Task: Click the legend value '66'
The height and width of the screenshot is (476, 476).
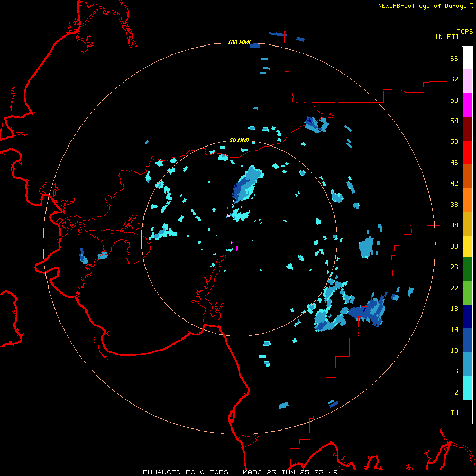Action: click(454, 59)
